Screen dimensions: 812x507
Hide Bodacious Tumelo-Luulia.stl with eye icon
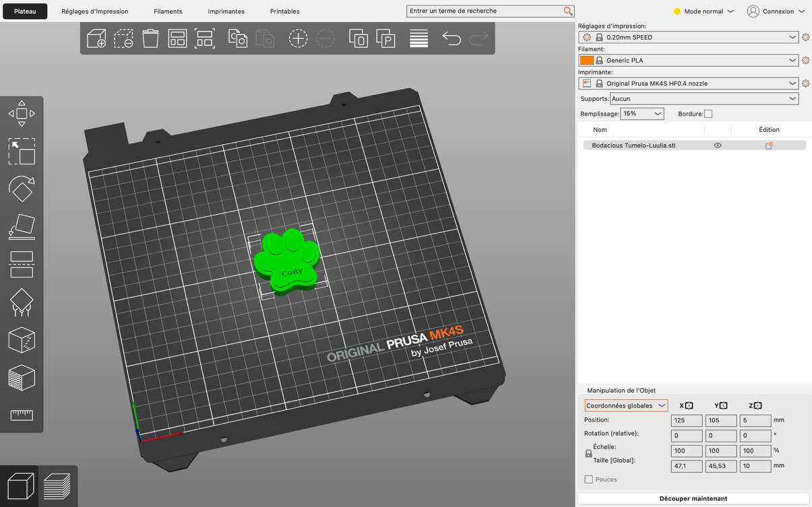718,145
